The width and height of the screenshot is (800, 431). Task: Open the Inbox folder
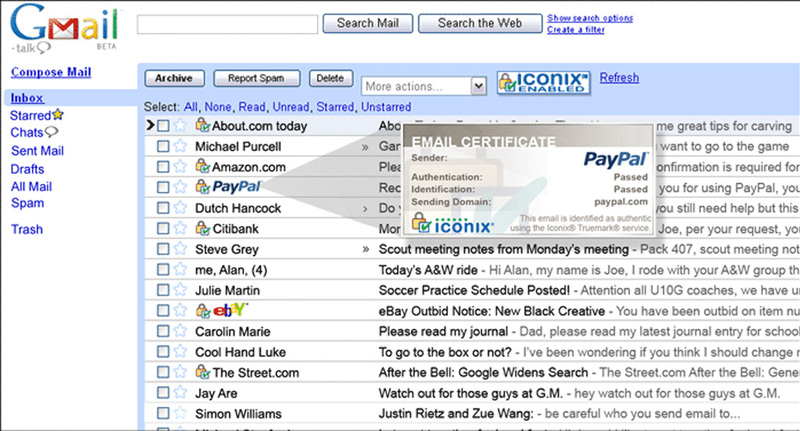coord(27,98)
